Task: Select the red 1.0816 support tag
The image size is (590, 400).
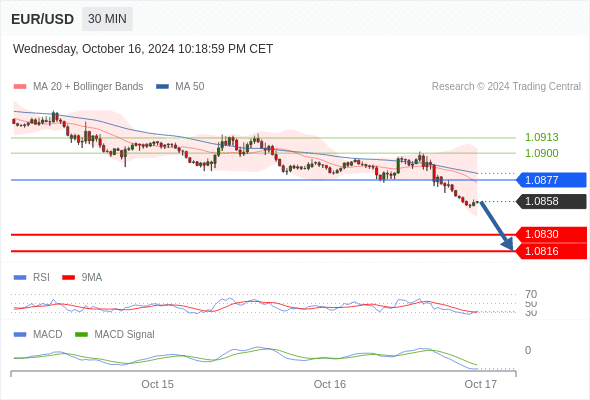Action: [x=551, y=251]
